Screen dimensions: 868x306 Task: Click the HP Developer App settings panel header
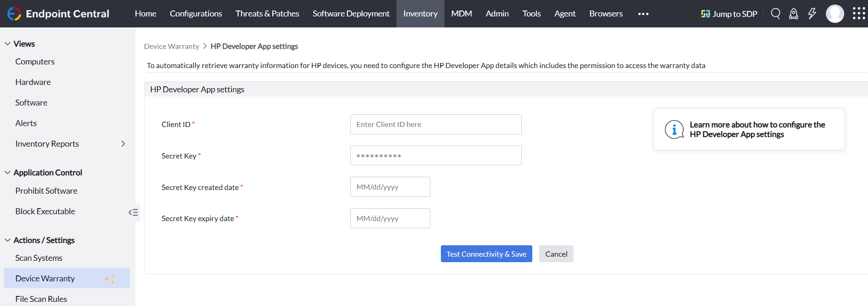[506, 89]
